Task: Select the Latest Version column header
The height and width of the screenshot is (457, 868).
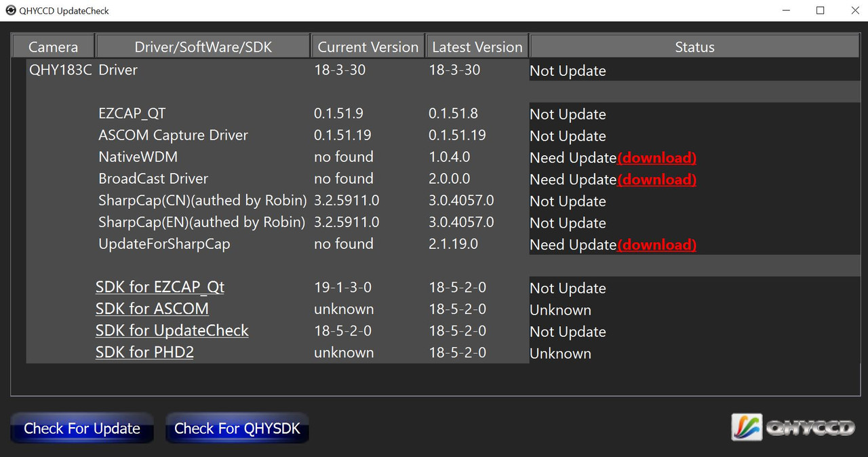Action: pos(477,47)
